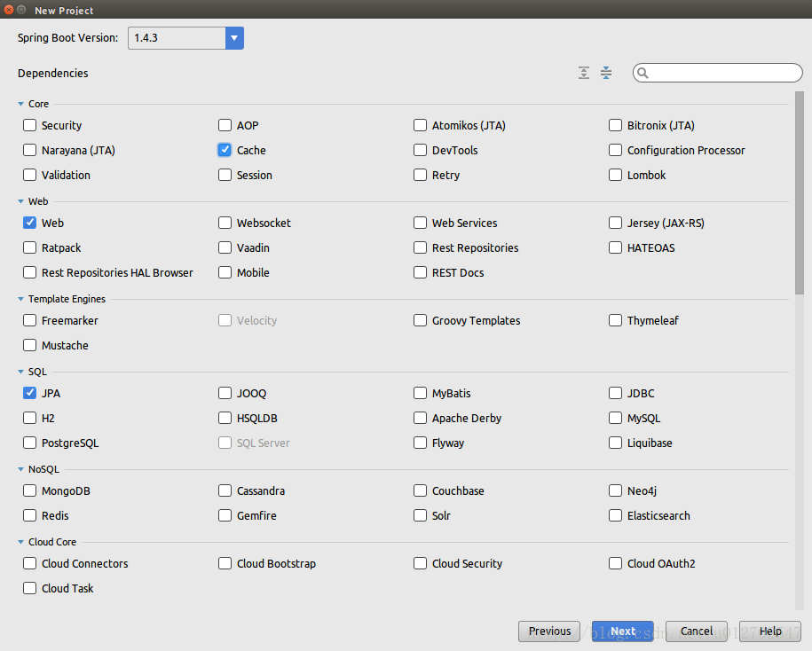The image size is (812, 651).
Task: Click the Next button
Action: [x=622, y=631]
